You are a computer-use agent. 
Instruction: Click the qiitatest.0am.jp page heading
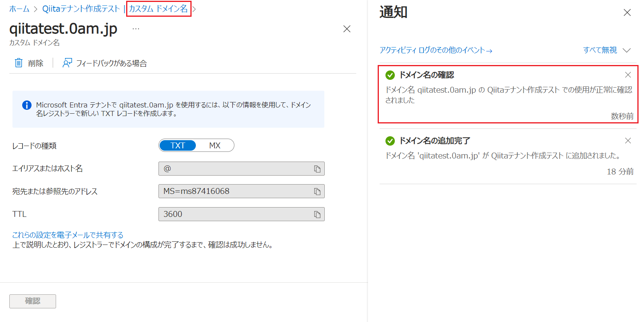click(x=63, y=29)
